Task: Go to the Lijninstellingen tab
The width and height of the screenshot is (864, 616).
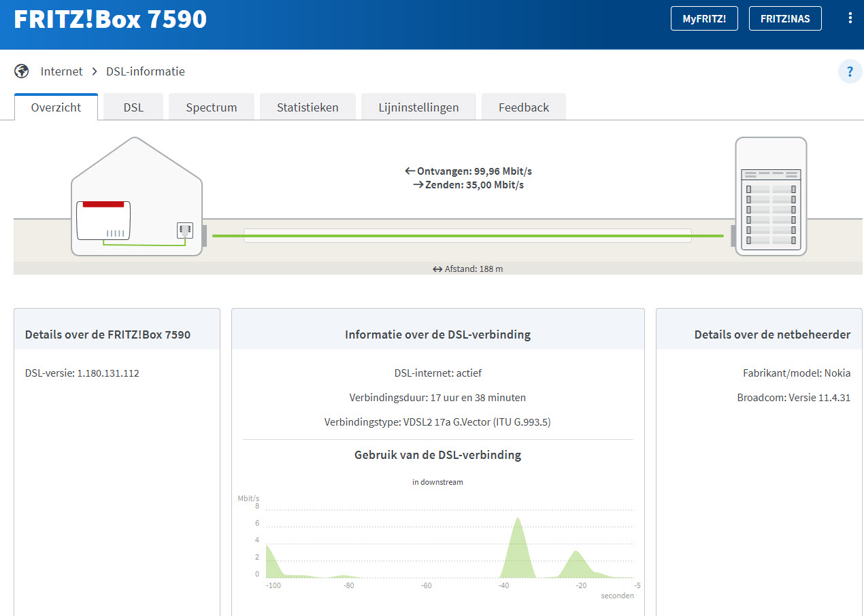Action: (418, 107)
